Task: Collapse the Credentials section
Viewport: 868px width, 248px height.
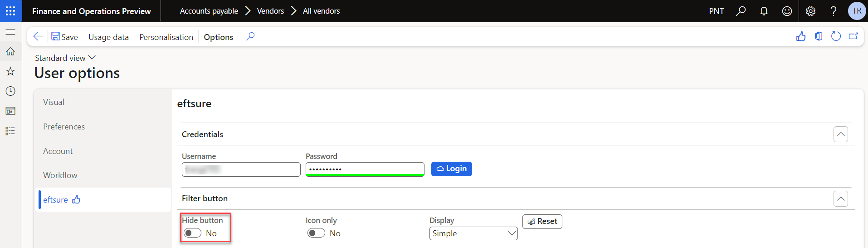Action: [x=841, y=134]
